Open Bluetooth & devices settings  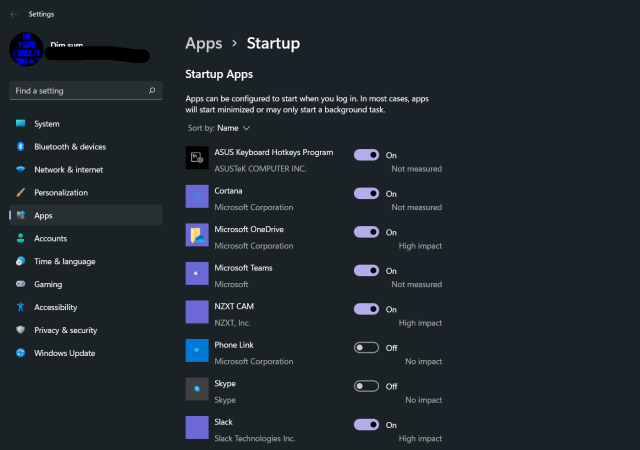86,147
